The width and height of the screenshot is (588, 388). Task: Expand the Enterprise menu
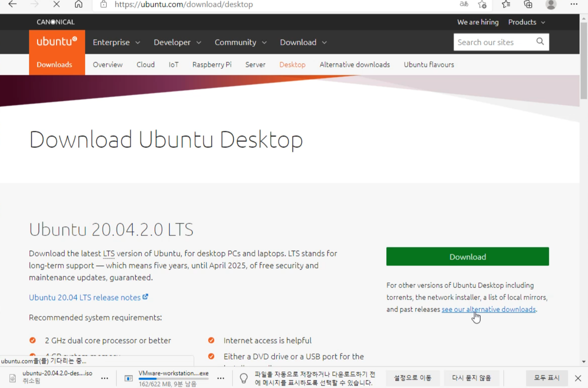pyautogui.click(x=116, y=42)
